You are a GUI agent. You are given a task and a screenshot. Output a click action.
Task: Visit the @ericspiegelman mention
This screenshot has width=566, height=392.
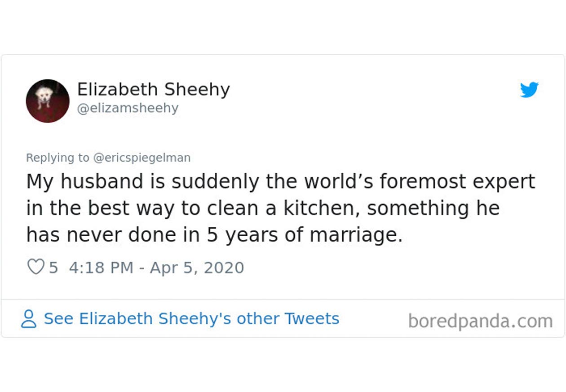click(x=141, y=158)
